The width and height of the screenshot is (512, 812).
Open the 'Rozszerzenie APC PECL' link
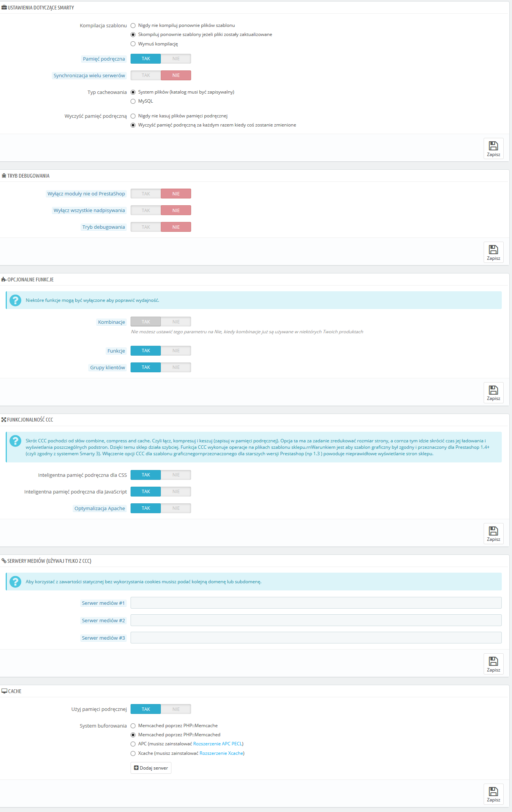(218, 744)
